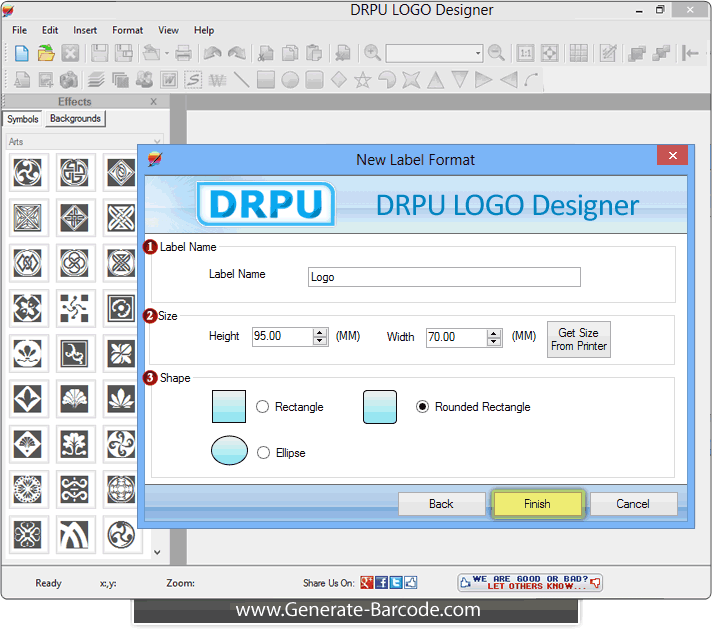Click the Finish button
The image size is (712, 629).
[x=538, y=504]
